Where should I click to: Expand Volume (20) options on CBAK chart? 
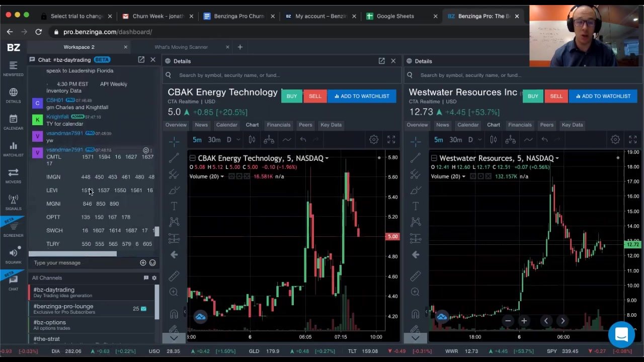coord(222,176)
